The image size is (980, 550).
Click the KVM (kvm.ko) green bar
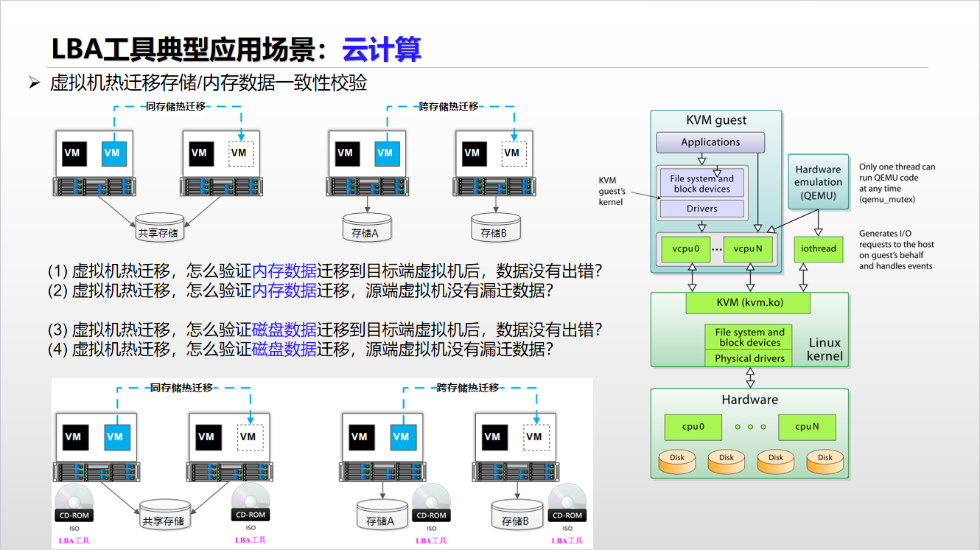748,303
